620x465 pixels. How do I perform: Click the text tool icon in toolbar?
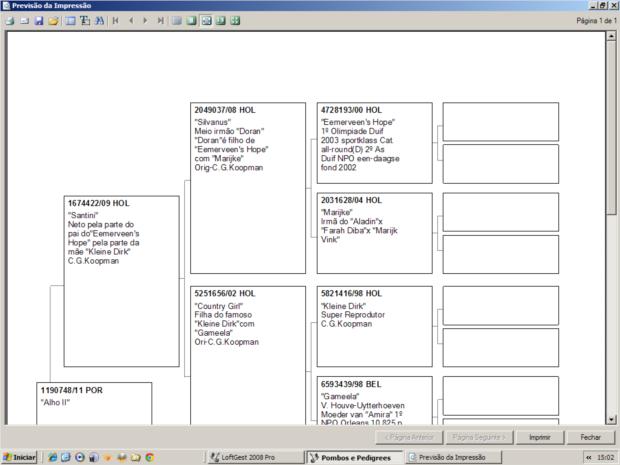click(x=84, y=20)
